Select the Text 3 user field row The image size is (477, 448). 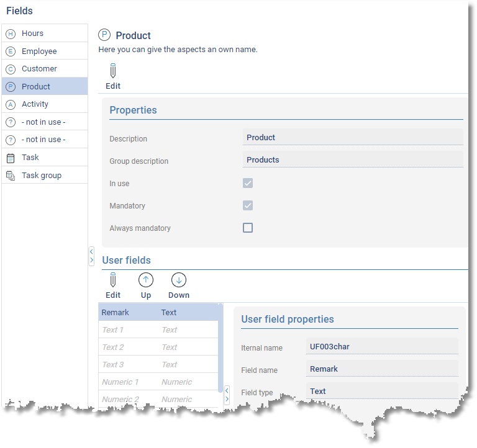pos(158,364)
